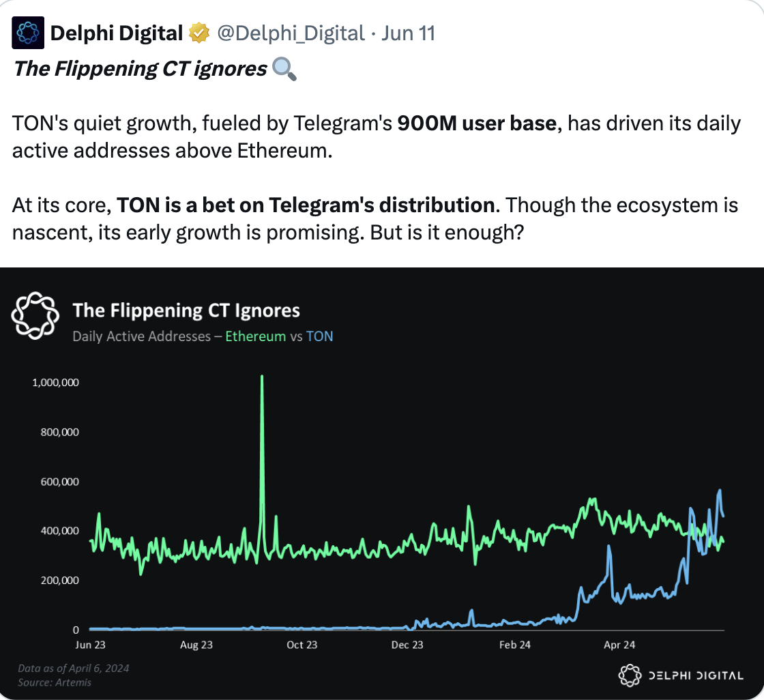764x700 pixels.
Task: Click the Source: Artemis footnote
Action: (55, 682)
